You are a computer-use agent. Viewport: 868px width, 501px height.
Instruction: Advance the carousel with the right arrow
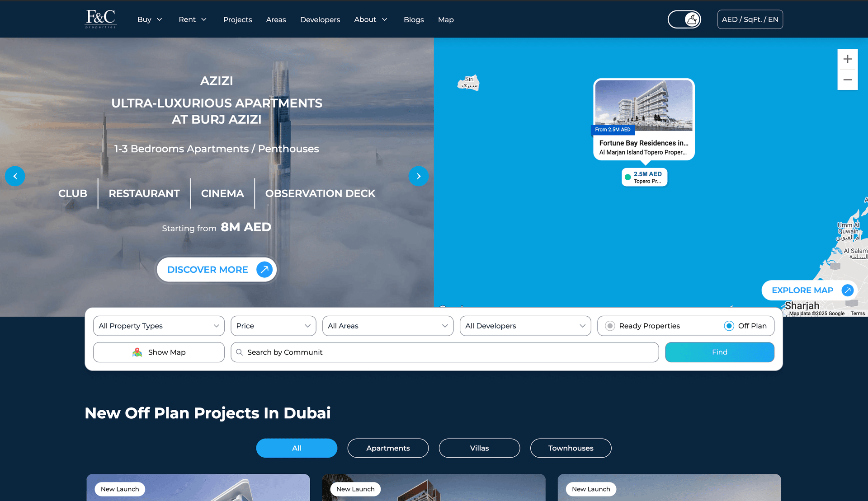(x=419, y=176)
